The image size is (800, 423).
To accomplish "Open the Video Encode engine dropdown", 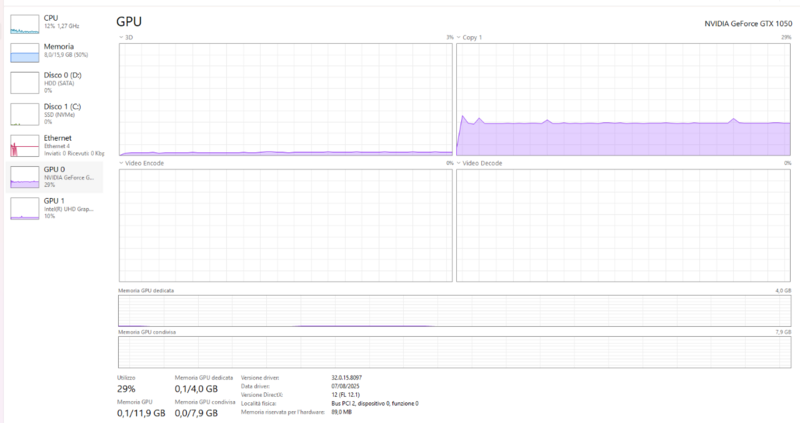I will [122, 163].
